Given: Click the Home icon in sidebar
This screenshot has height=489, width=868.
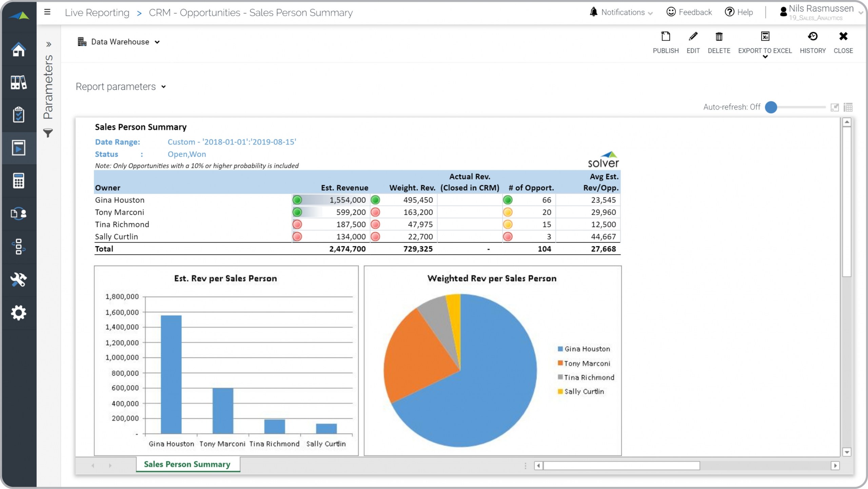Looking at the screenshot, I should pos(18,50).
